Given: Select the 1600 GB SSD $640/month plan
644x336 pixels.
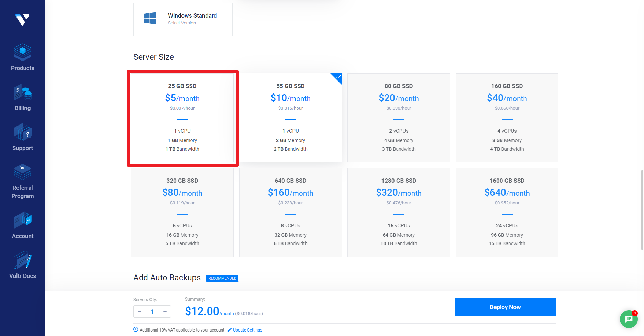Looking at the screenshot, I should pos(507,212).
